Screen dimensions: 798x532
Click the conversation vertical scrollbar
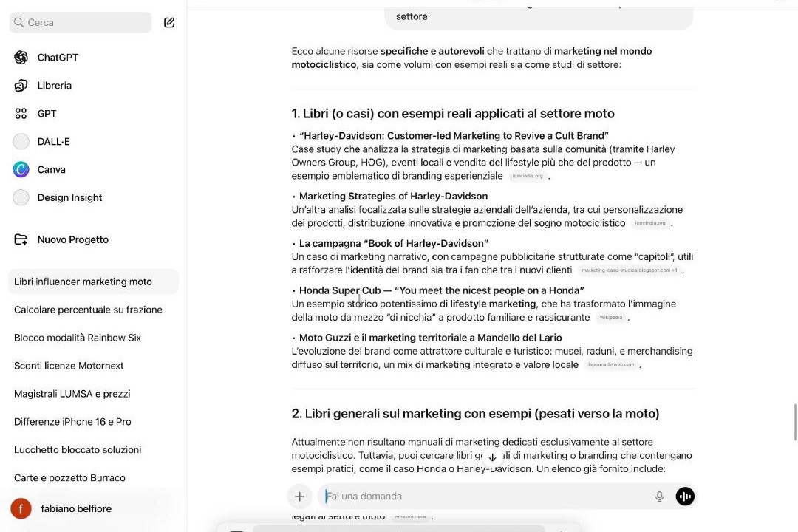pos(795,422)
